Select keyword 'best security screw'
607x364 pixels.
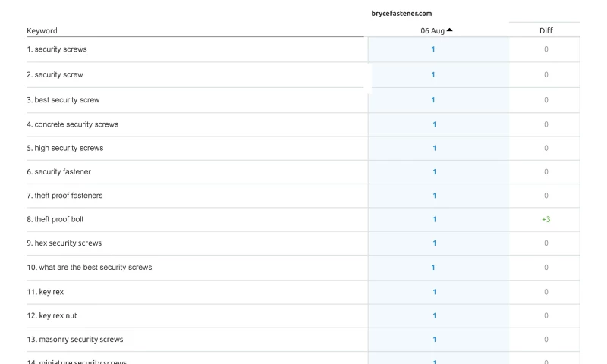coord(67,100)
